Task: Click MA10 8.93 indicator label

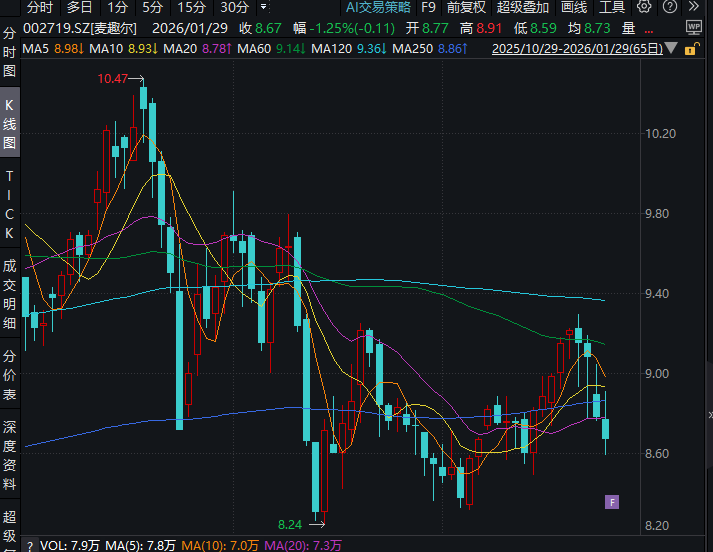Action: (124, 49)
